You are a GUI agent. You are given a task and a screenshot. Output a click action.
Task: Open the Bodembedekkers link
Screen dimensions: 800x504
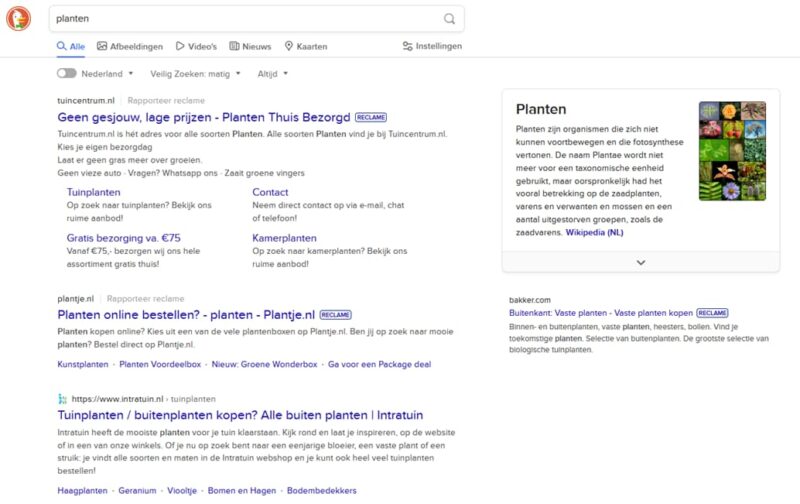pyautogui.click(x=321, y=491)
